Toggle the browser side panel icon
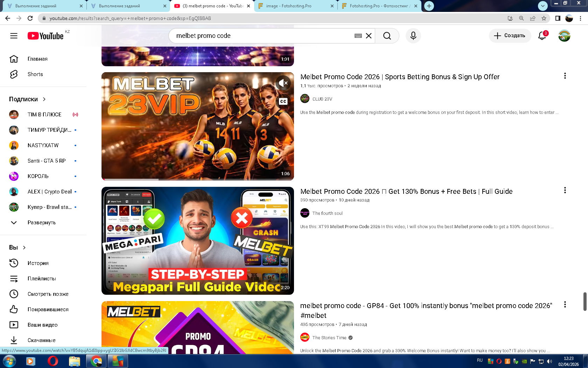This screenshot has width=588, height=368. pyautogui.click(x=558, y=18)
